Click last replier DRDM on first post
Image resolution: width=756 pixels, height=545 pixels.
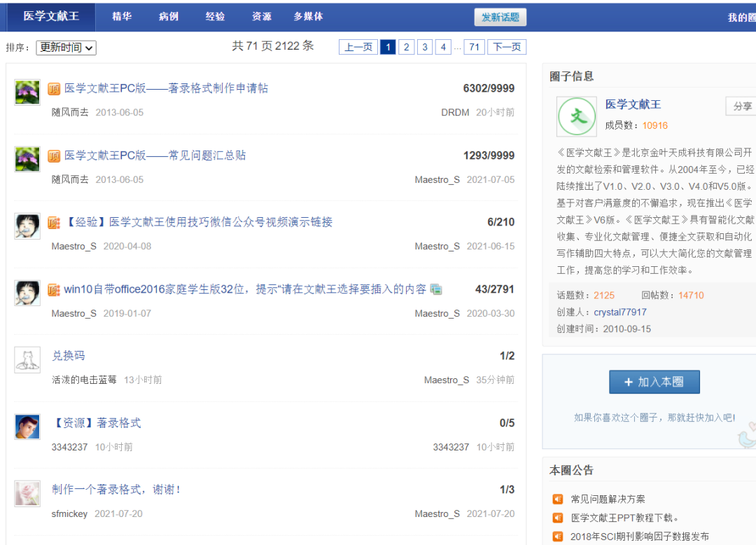455,112
